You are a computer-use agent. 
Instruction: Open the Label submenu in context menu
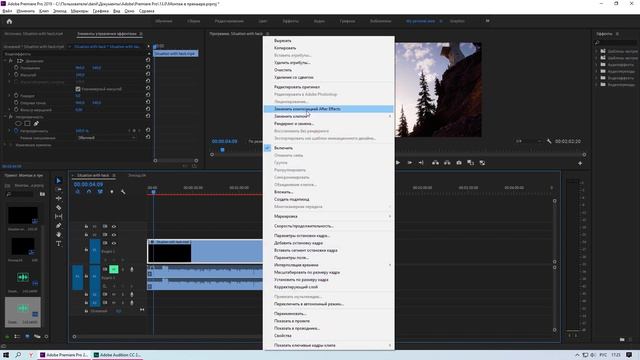tap(329, 216)
